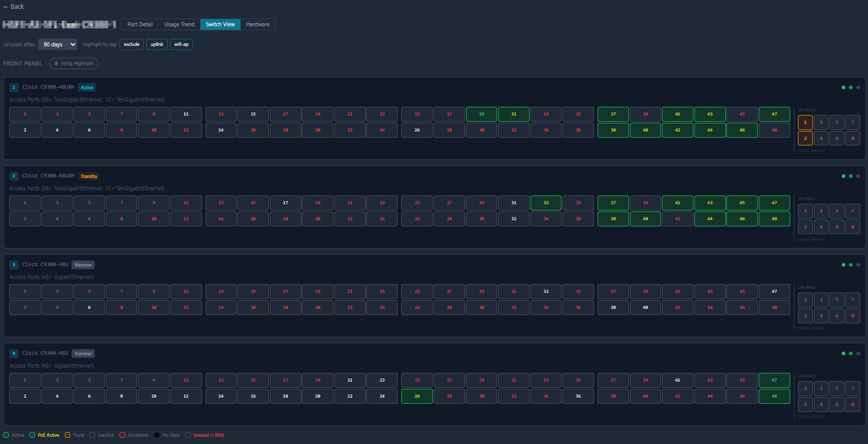Viewport: 868px width, 444px height.
Task: Select access port 36 on switch 4
Action: (578, 396)
